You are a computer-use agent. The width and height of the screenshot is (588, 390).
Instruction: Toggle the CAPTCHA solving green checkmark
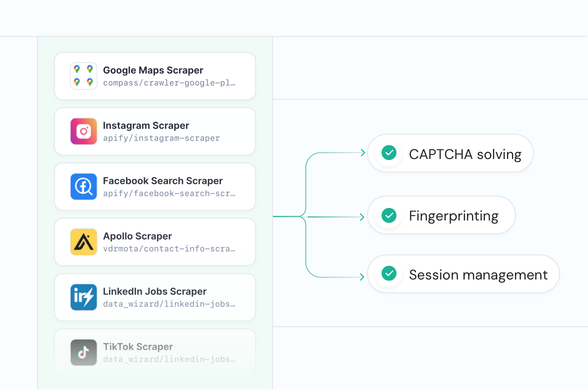pyautogui.click(x=389, y=153)
